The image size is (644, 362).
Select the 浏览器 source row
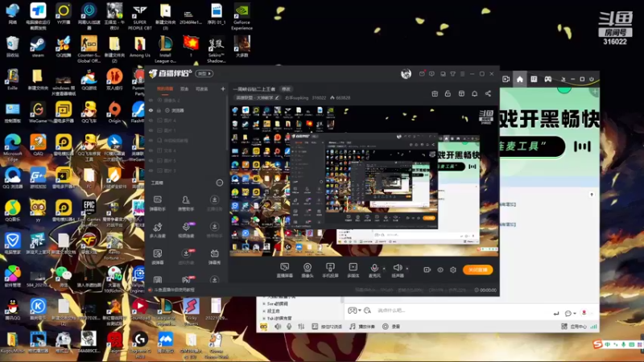(187, 110)
